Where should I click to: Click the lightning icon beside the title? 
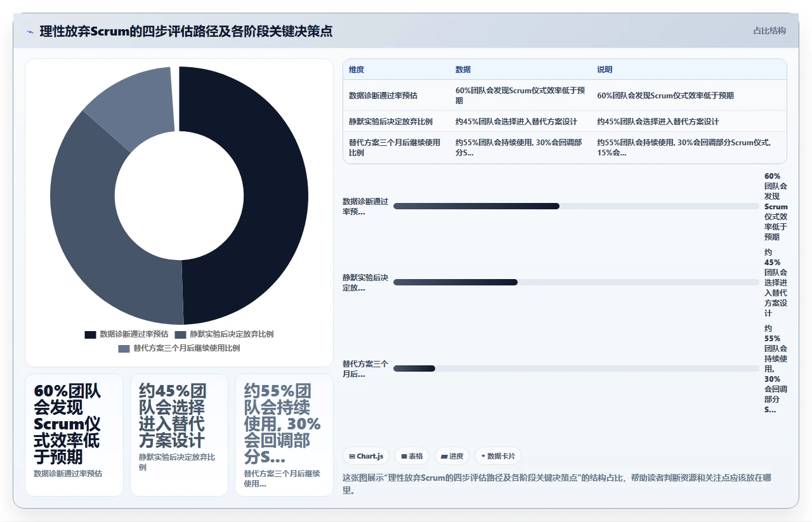pos(30,32)
